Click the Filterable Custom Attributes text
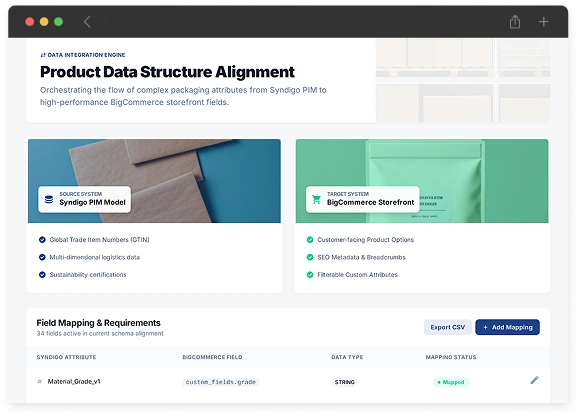The image size is (579, 416). (357, 274)
